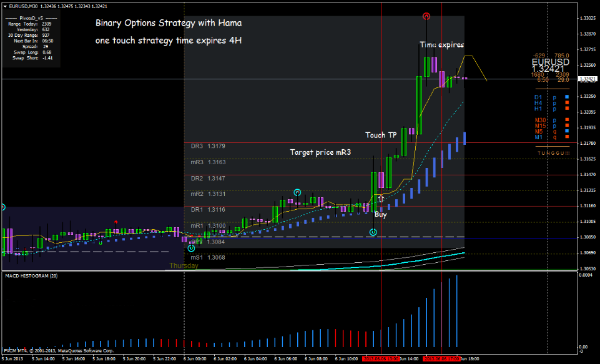Screen dimensions: 600x364
Task: Click the 'q' direction symbol in the M1 row
Action: (x=554, y=137)
